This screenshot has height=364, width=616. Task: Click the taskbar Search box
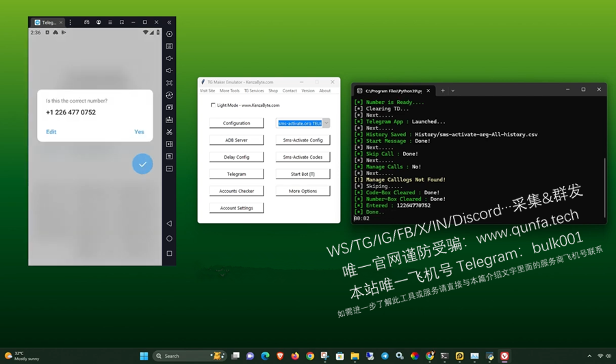pyautogui.click(x=190, y=356)
